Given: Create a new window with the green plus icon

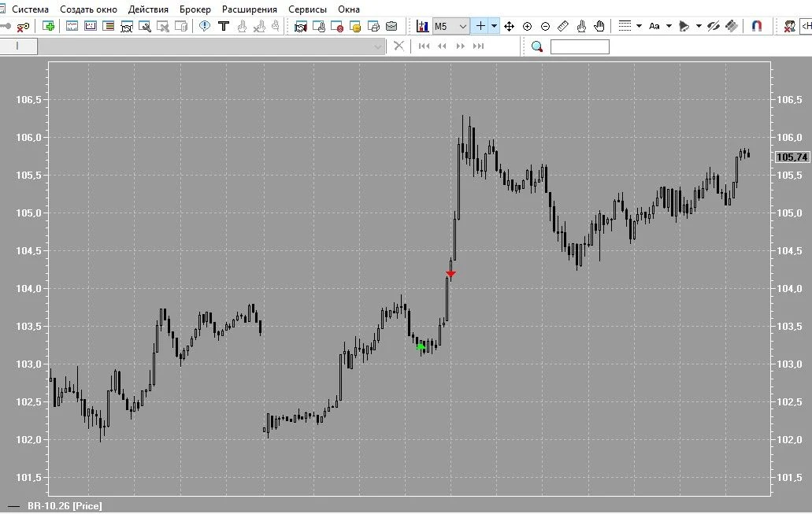Looking at the screenshot, I should (x=49, y=26).
